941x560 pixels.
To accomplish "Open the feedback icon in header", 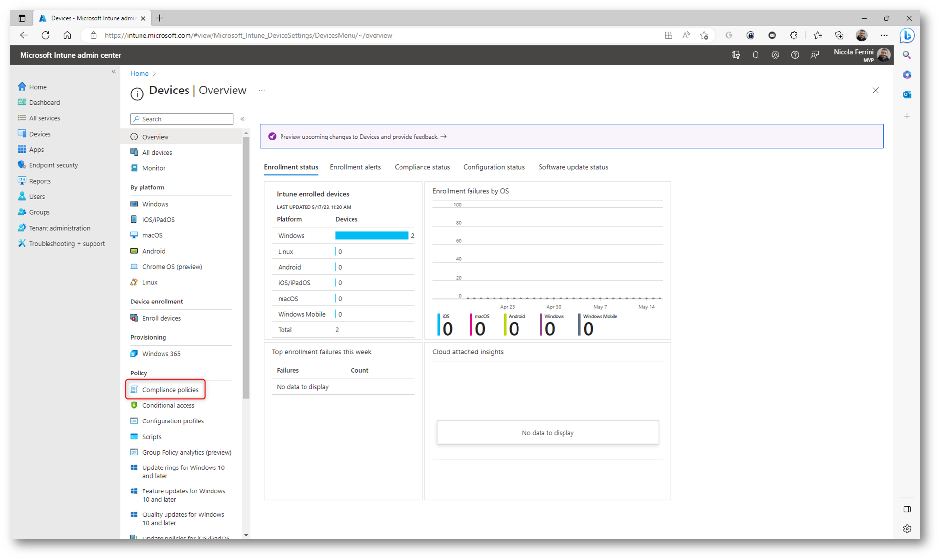I will tap(814, 55).
